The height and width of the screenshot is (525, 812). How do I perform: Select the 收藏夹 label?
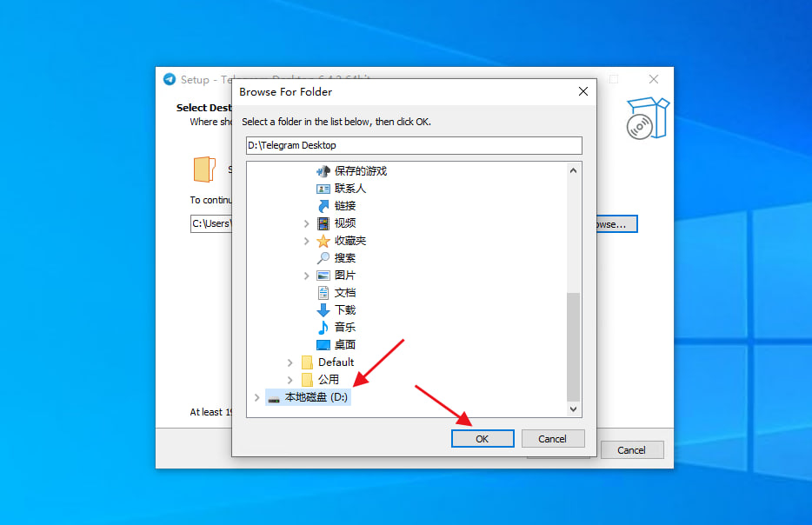pyautogui.click(x=350, y=241)
